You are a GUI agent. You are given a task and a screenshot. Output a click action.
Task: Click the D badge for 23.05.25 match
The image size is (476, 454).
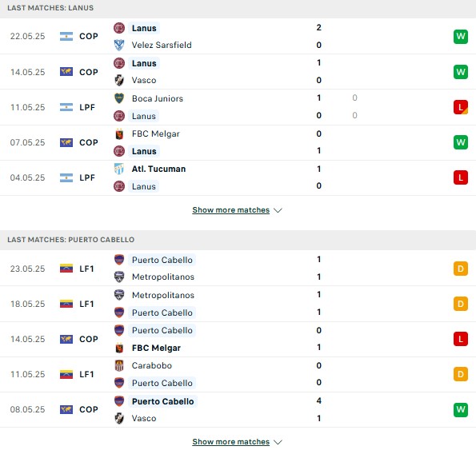coord(461,269)
